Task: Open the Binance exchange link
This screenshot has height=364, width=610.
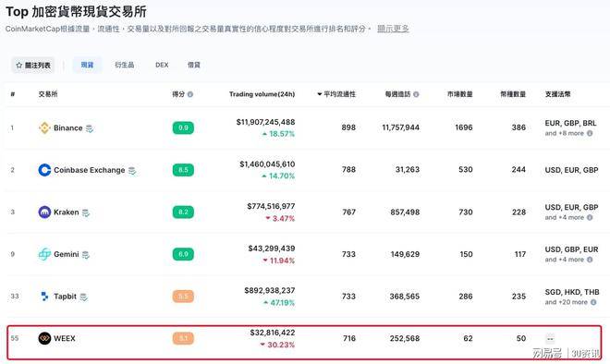Action: coord(68,127)
